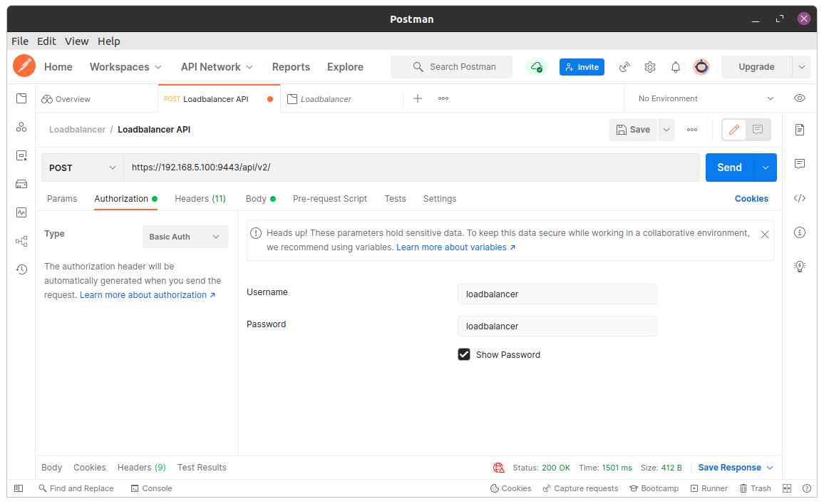Switch to Headers (11) request tab
Screen dimensions: 824x504
(x=200, y=199)
